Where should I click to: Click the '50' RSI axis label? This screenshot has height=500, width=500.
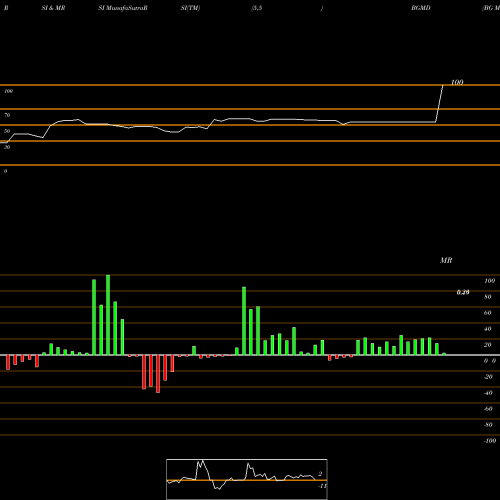[7, 131]
